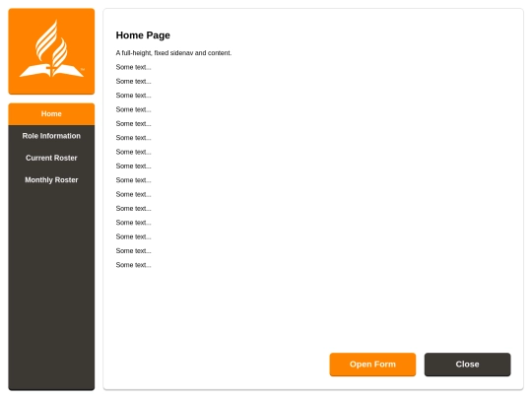532x399 pixels.
Task: Go to Current Roster
Action: [51, 158]
